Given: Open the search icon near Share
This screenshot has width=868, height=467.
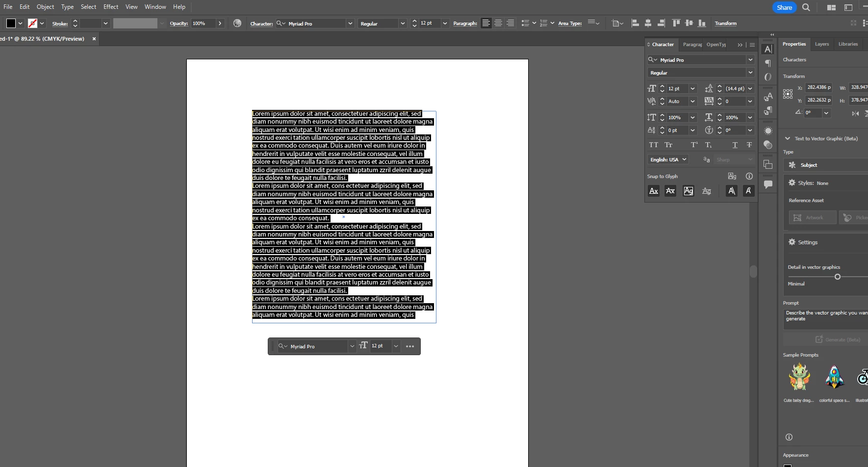Looking at the screenshot, I should pyautogui.click(x=806, y=7).
